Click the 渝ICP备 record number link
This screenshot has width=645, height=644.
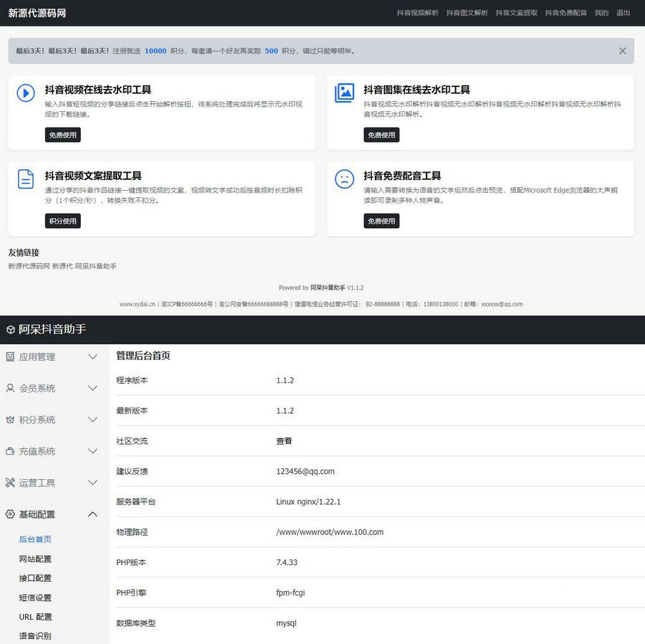187,304
